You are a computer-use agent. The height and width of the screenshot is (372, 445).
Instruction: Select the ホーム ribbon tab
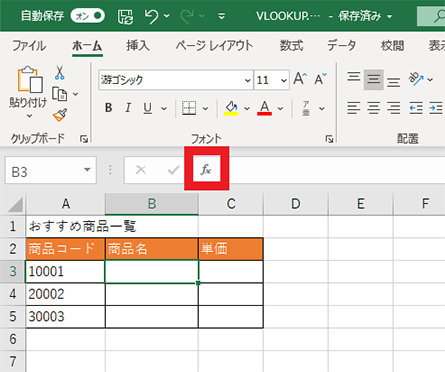[87, 46]
